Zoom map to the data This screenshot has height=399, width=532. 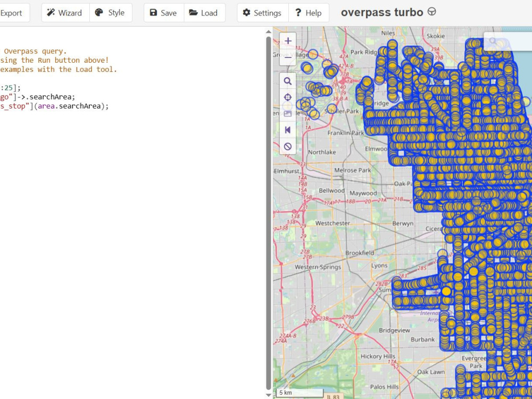pos(288,81)
